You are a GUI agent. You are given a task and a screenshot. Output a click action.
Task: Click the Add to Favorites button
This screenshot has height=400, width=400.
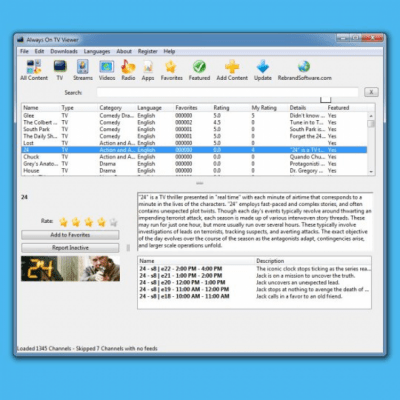coord(70,235)
